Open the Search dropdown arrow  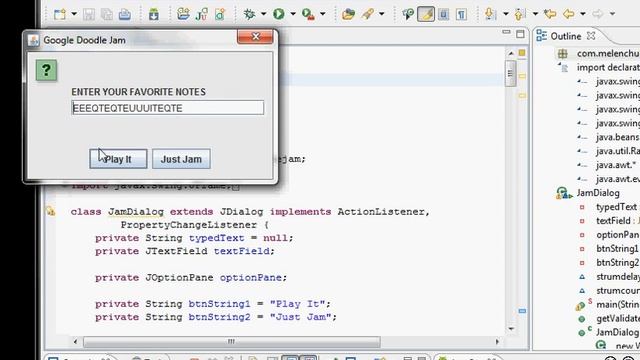[382, 14]
